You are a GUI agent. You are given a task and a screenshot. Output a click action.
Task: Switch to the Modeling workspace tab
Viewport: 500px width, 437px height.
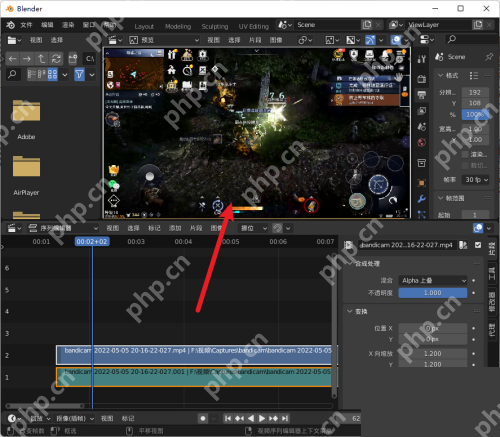click(178, 26)
